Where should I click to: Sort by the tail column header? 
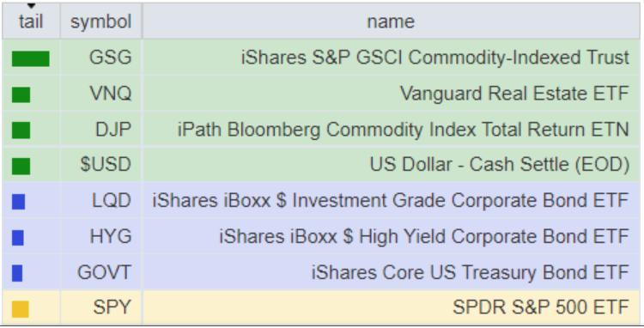point(31,21)
